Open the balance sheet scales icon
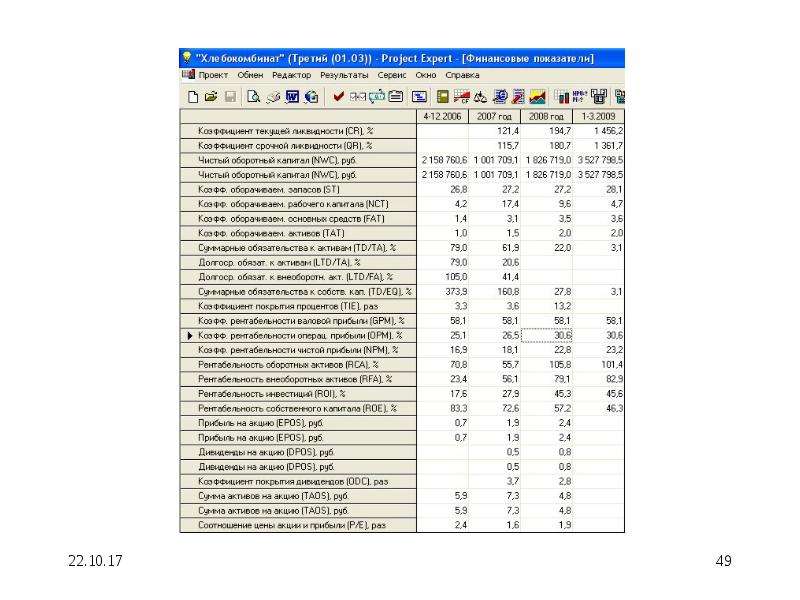 click(480, 96)
